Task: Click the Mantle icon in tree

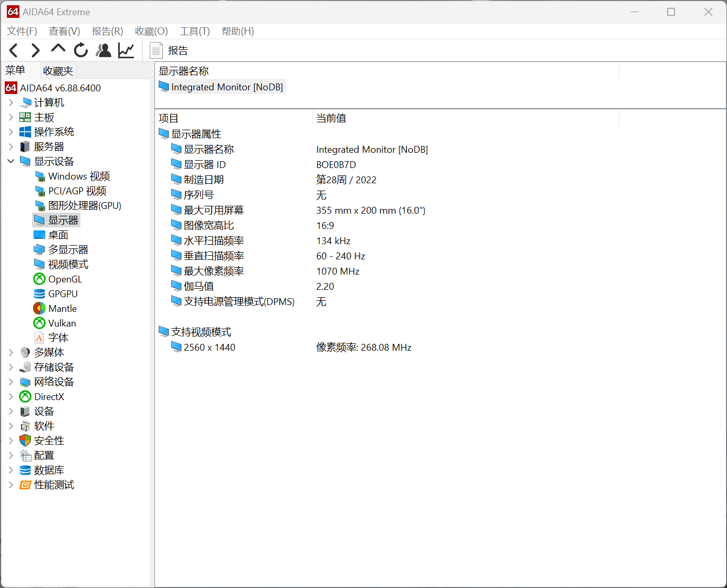Action: click(x=39, y=308)
